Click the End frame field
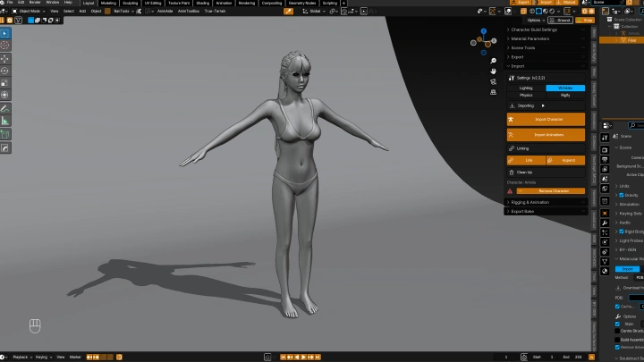 click(x=573, y=357)
